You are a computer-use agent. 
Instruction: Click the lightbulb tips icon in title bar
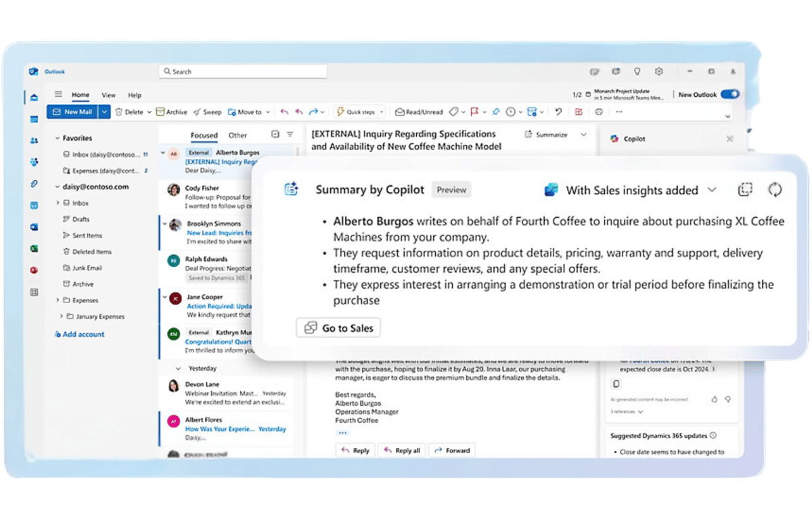coord(637,71)
